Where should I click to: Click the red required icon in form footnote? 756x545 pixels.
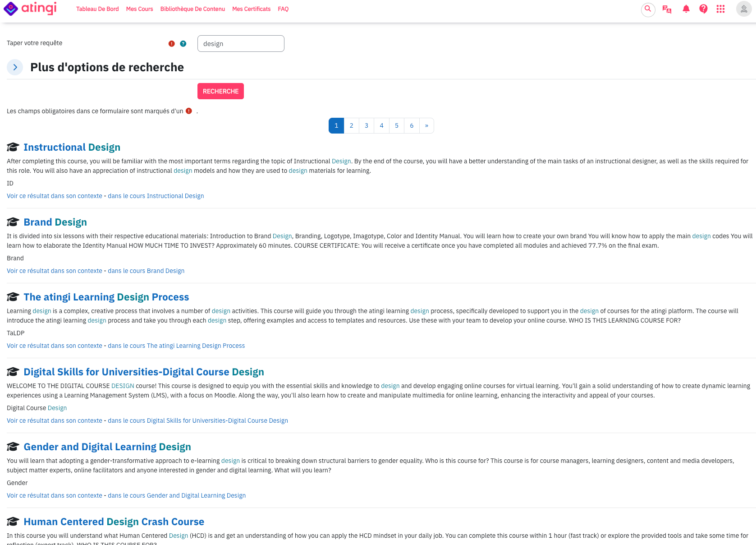tap(189, 111)
